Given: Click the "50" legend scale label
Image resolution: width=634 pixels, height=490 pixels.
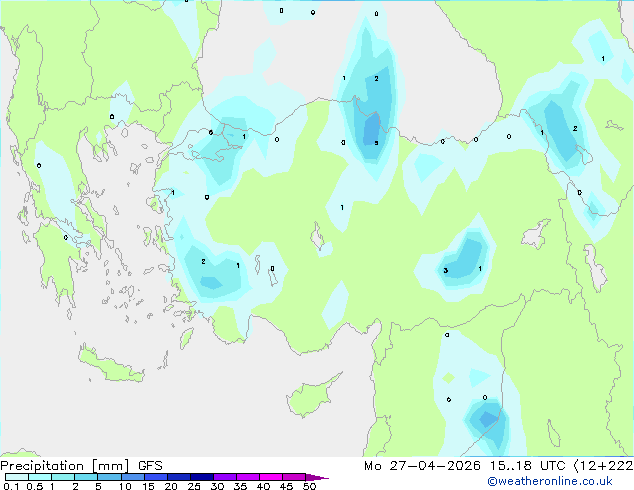Looking at the screenshot, I should point(309,486).
